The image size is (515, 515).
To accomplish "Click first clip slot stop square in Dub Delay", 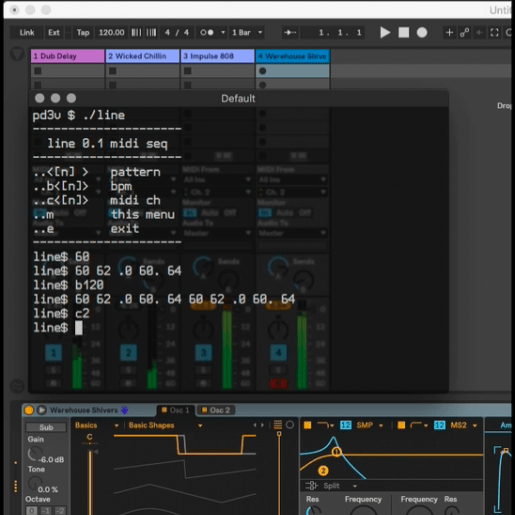I will pos(38,71).
